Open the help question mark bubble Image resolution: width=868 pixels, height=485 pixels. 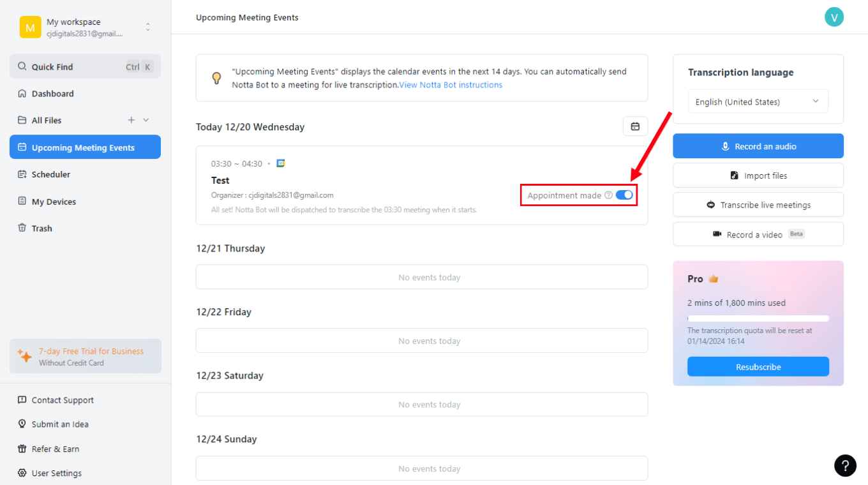(845, 465)
